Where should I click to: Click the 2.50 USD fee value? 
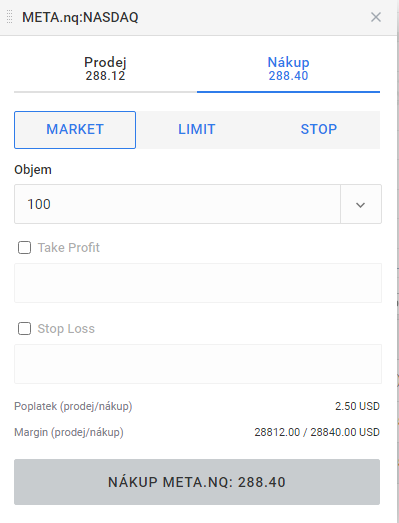coord(357,406)
